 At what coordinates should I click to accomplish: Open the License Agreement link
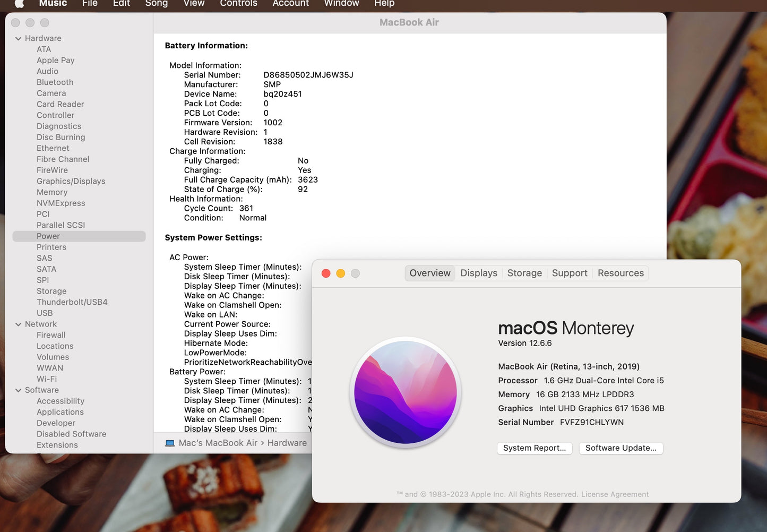click(x=615, y=494)
